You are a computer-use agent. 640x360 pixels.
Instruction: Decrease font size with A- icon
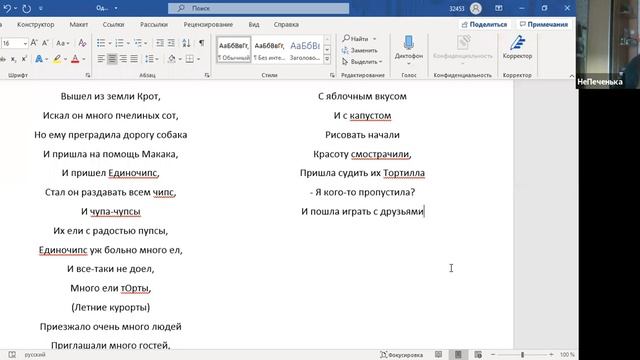click(x=45, y=43)
